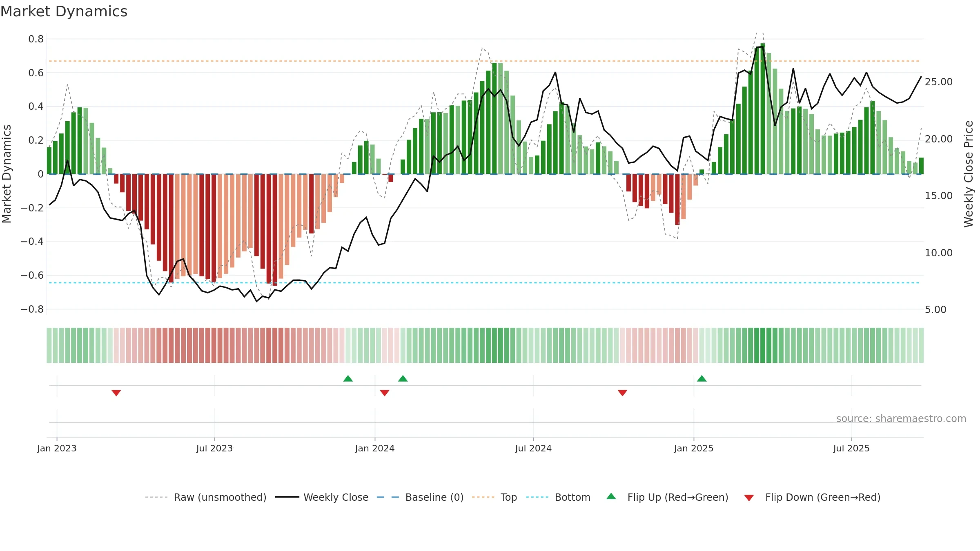980x551 pixels.
Task: Click the Jul 2023 x-axis label
Action: pos(214,448)
